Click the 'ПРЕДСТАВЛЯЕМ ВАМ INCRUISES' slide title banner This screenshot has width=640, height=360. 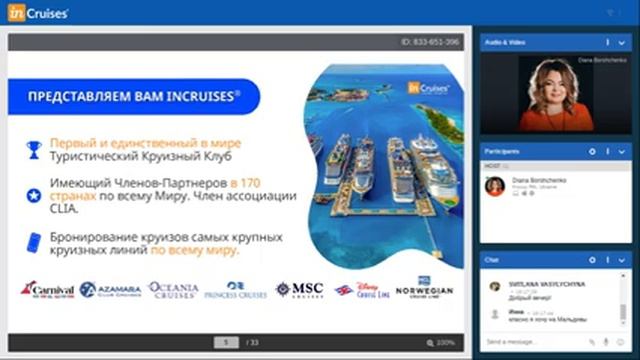(x=134, y=96)
